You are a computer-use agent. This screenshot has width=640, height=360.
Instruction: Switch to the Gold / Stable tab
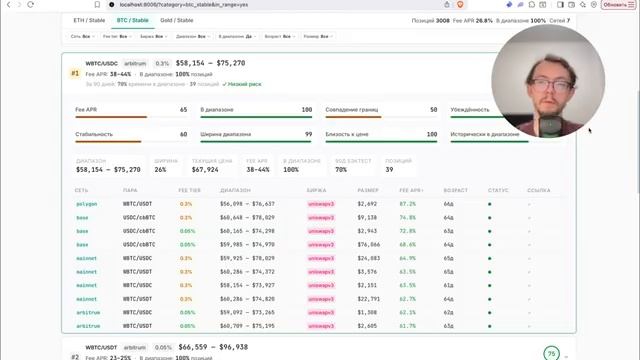(177, 20)
